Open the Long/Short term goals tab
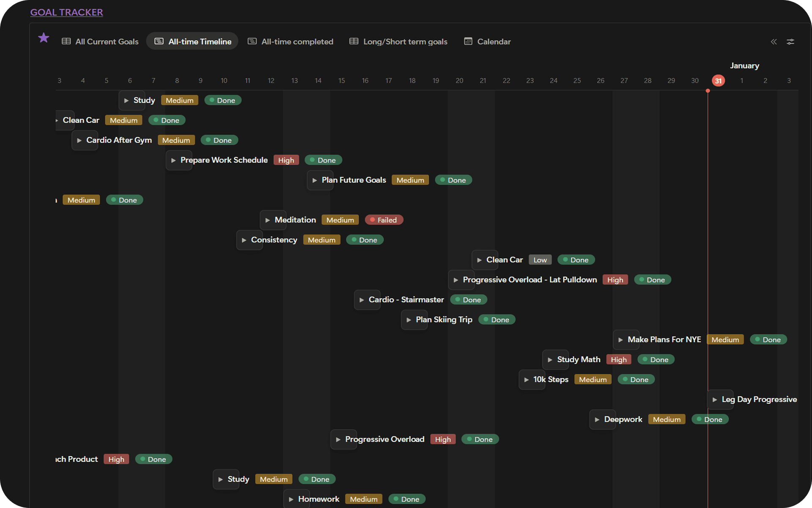Screen dimensions: 812x508 pyautogui.click(x=405, y=41)
